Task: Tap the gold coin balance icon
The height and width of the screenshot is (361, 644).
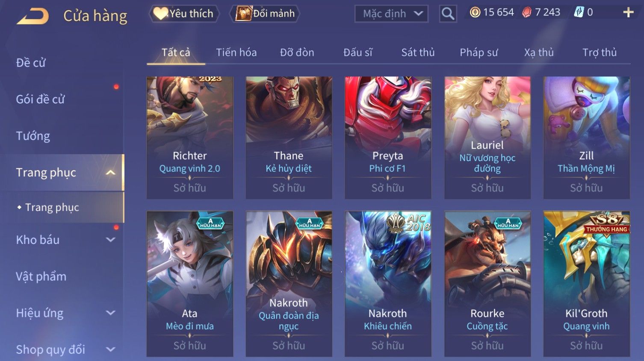Action: click(475, 12)
